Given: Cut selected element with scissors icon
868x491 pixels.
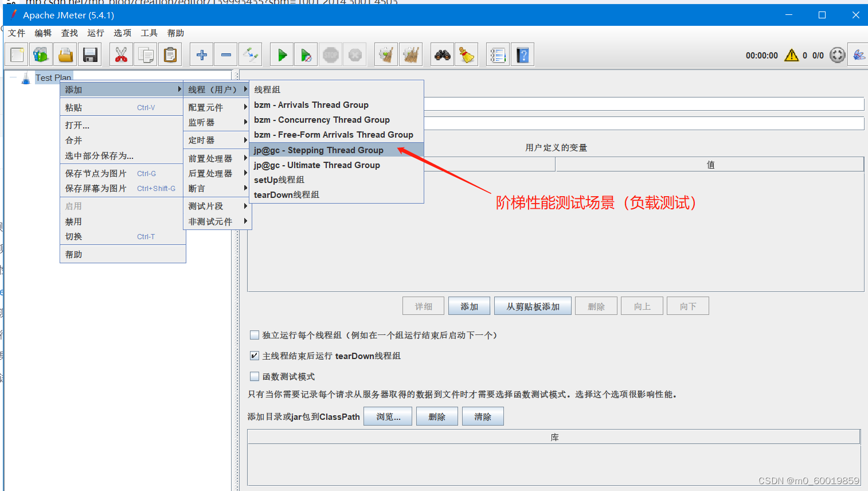Looking at the screenshot, I should point(121,55).
